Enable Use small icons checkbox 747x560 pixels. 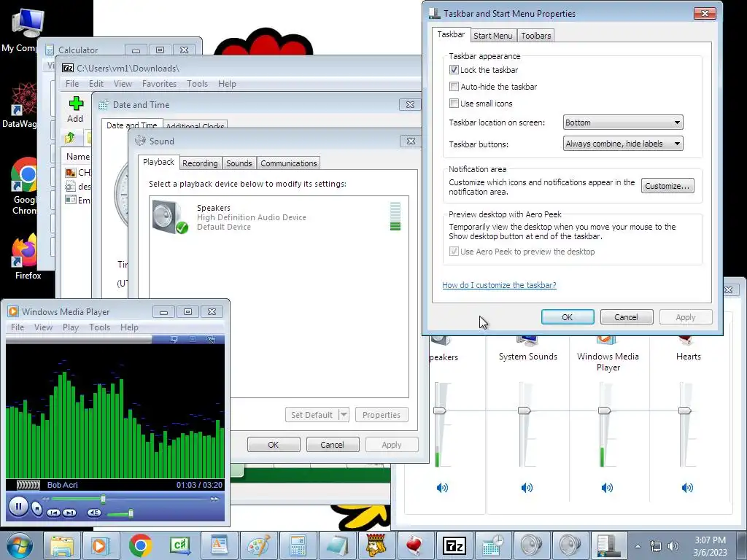click(x=454, y=104)
